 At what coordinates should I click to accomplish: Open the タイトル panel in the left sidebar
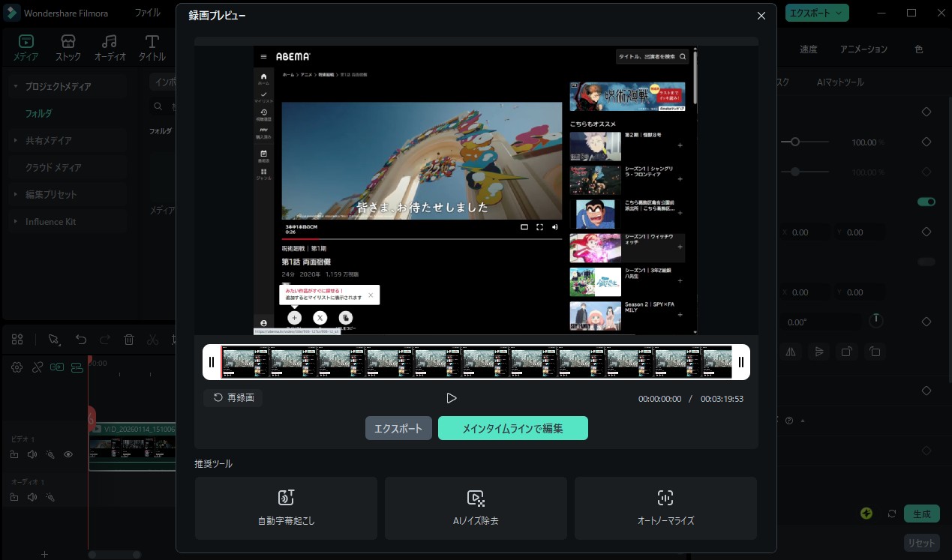[152, 46]
